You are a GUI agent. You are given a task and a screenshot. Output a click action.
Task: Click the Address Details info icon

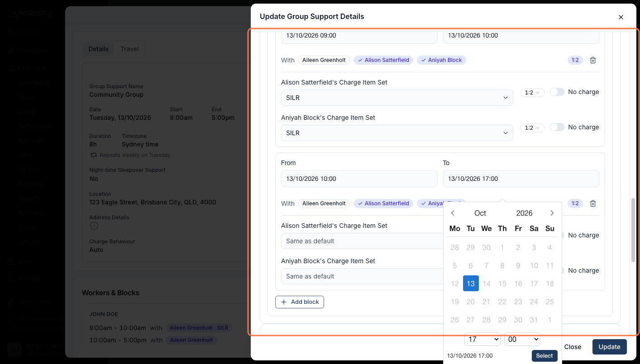click(x=94, y=226)
